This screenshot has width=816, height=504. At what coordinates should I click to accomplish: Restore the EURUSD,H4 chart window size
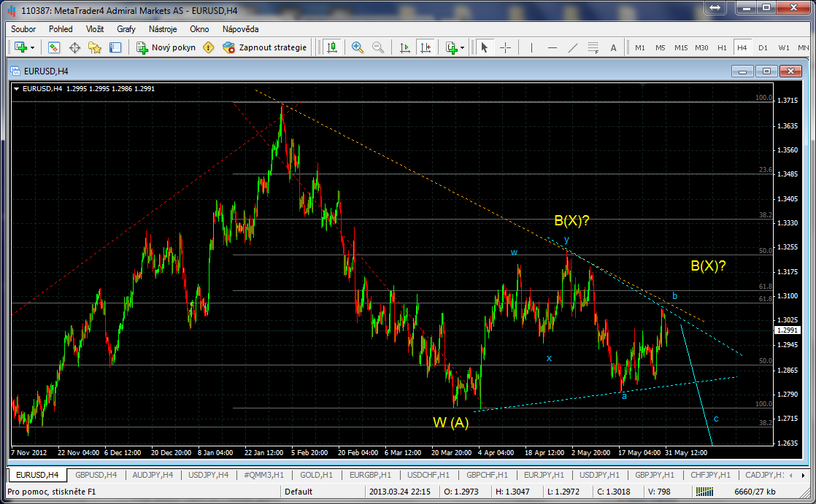(766, 71)
